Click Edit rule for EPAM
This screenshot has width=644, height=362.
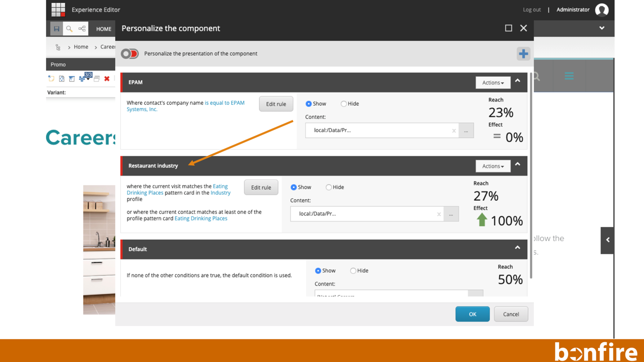276,104
